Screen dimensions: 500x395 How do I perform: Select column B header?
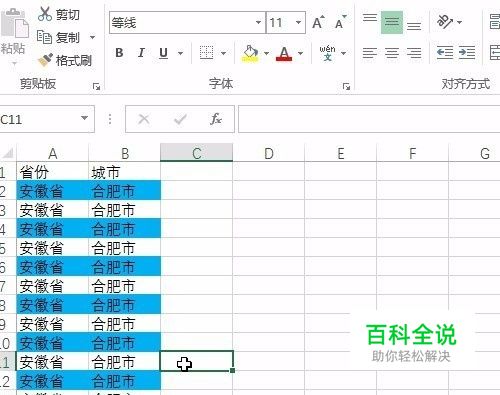(x=125, y=153)
